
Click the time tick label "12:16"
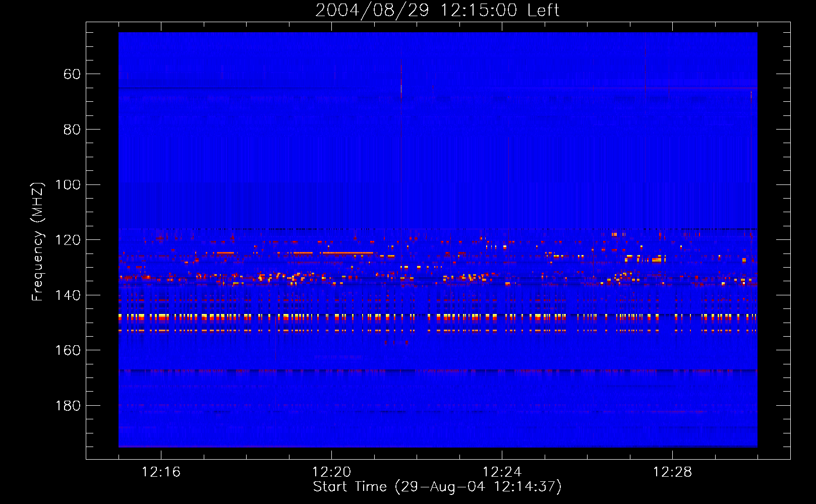point(161,472)
